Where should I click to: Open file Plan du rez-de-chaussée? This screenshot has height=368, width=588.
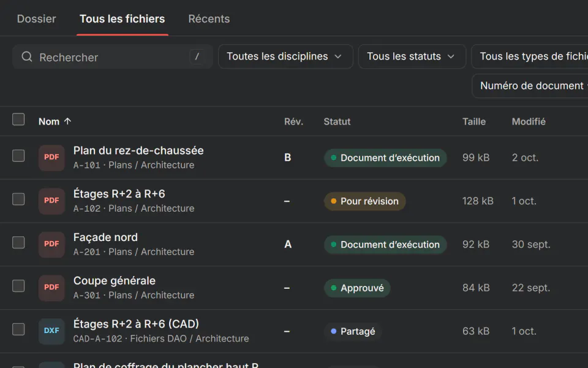tap(138, 151)
